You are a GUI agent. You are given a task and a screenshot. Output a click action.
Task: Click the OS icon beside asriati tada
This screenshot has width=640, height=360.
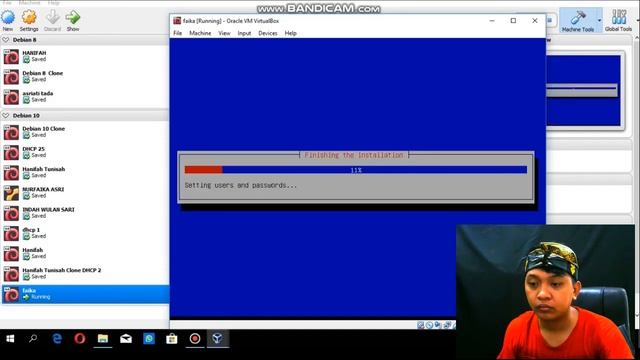click(x=11, y=97)
